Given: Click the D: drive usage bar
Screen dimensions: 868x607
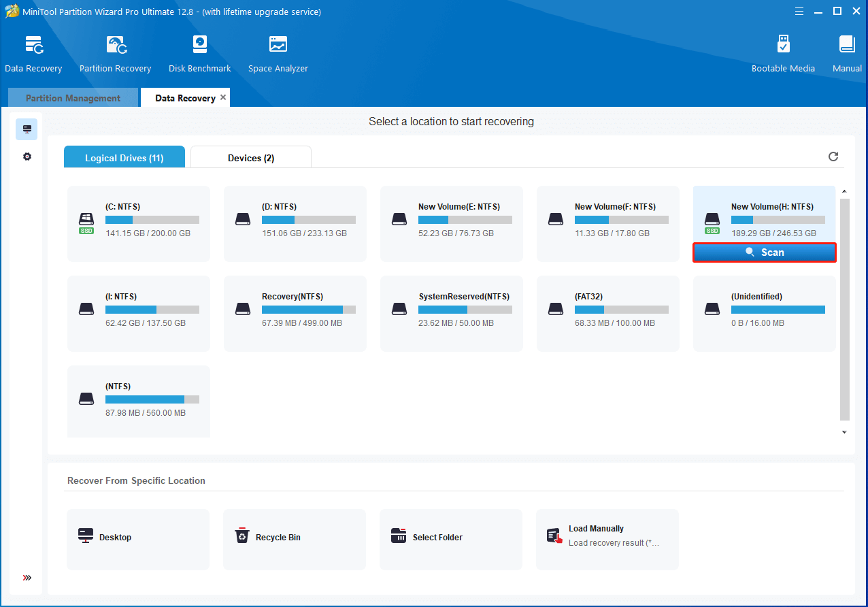Looking at the screenshot, I should point(309,220).
